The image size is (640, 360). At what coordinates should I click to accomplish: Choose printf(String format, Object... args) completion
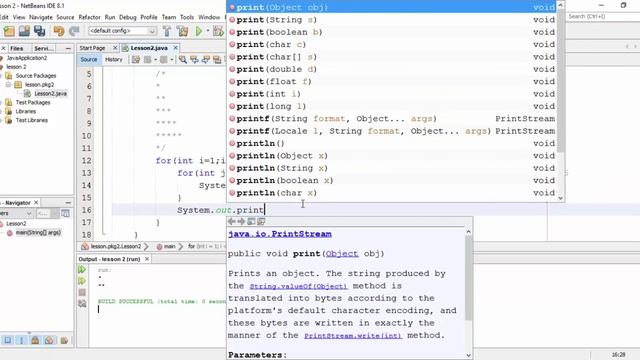coord(392,119)
